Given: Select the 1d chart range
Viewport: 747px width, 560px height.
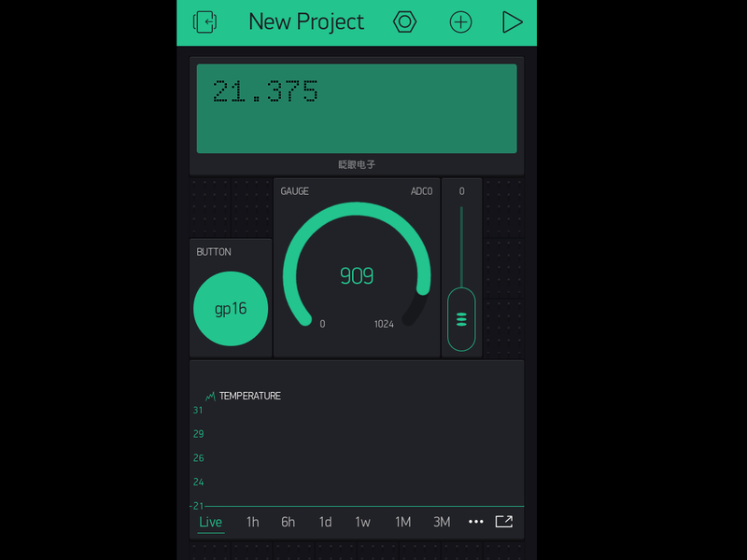Looking at the screenshot, I should pos(325,522).
